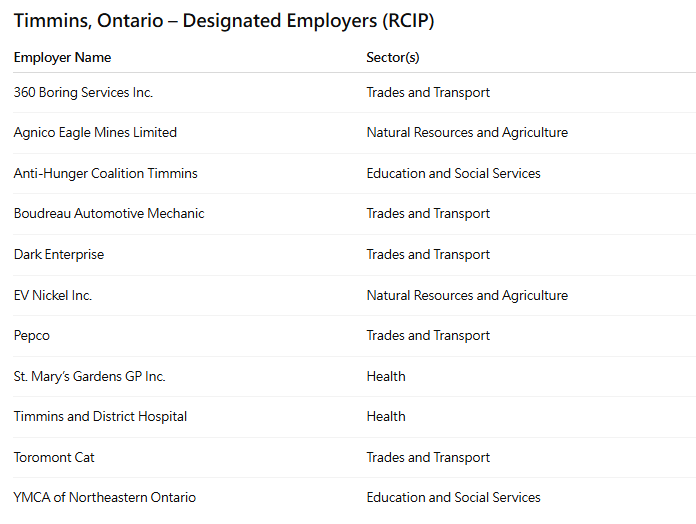Click Boudreau Automotive Mechanic entry
Viewport: 696px width, 524px height.
coord(109,213)
